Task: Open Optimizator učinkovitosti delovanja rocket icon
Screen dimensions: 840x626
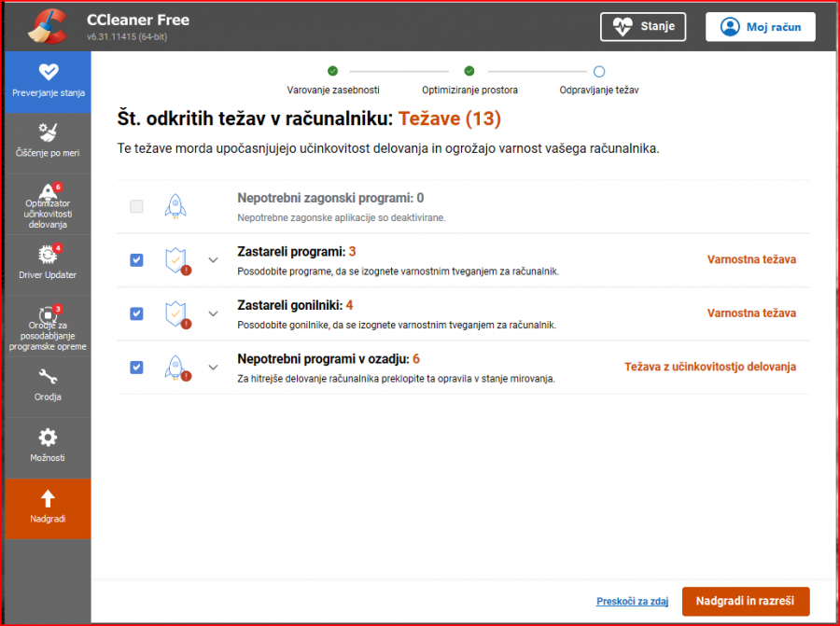Action: (x=48, y=193)
